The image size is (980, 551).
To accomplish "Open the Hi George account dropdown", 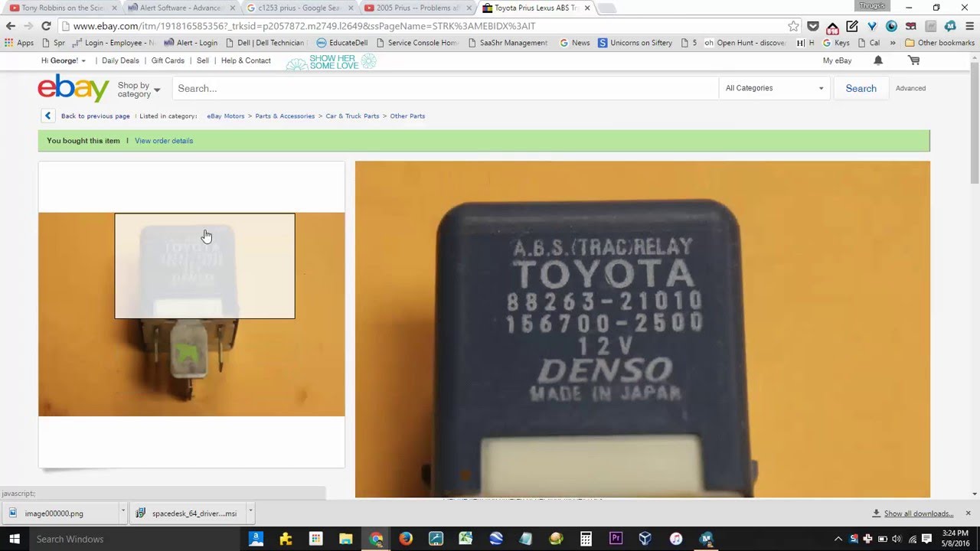I will click(63, 60).
